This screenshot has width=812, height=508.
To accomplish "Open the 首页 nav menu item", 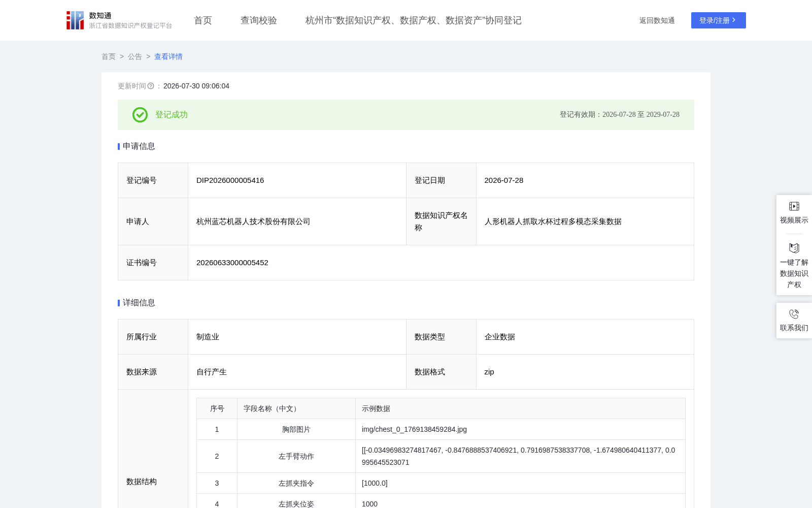I will [x=203, y=20].
